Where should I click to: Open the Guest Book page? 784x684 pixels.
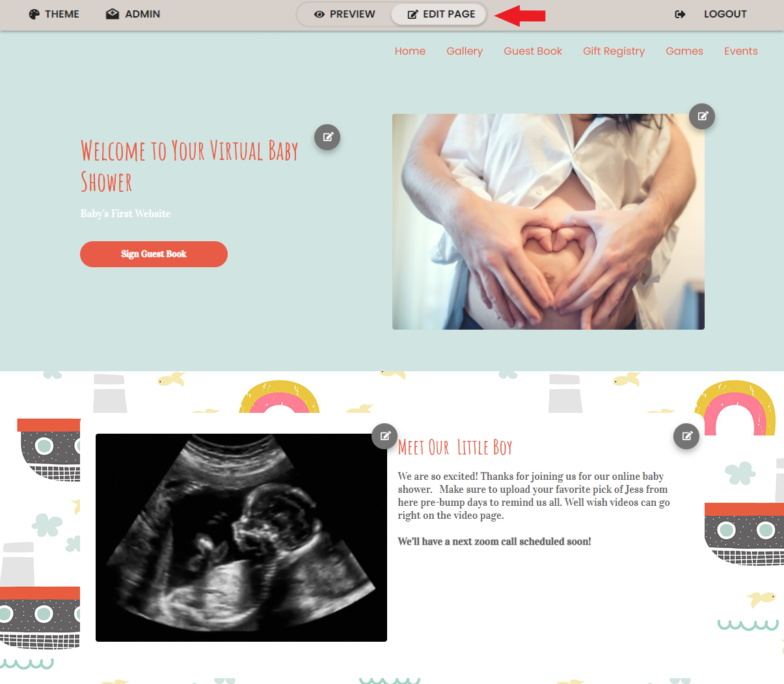click(533, 51)
